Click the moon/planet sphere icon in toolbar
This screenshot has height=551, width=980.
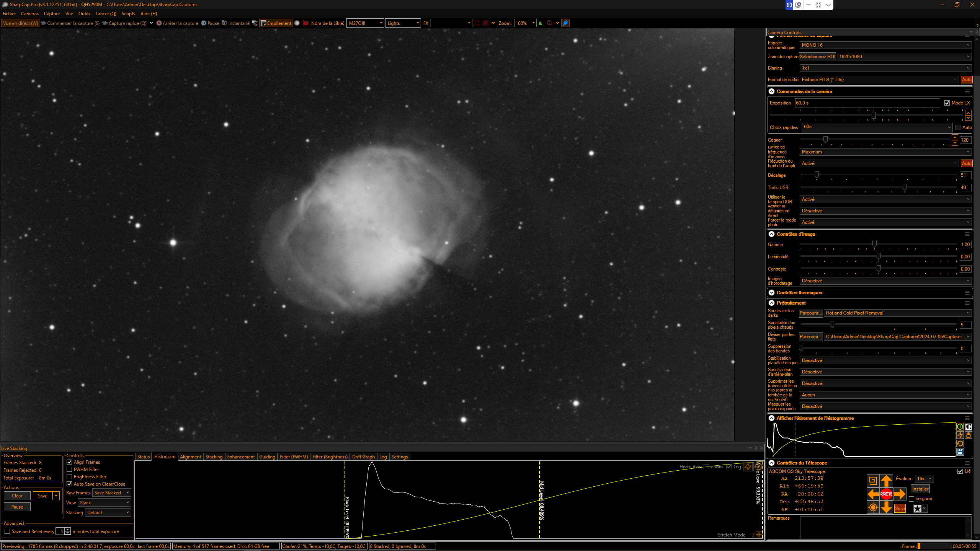point(297,23)
